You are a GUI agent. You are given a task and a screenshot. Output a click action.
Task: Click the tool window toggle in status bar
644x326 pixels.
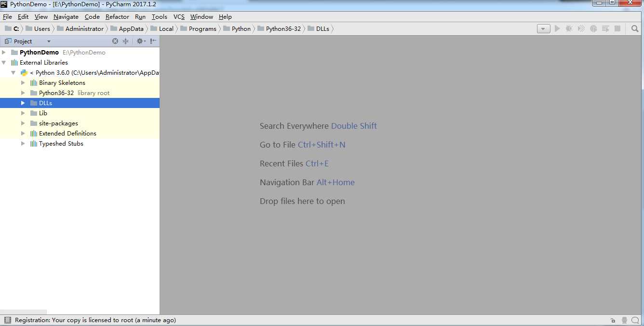click(7, 320)
